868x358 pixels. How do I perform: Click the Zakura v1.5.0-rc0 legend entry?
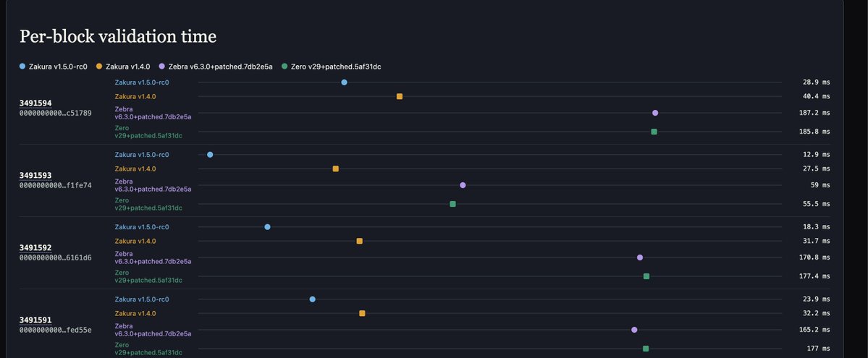pos(53,67)
